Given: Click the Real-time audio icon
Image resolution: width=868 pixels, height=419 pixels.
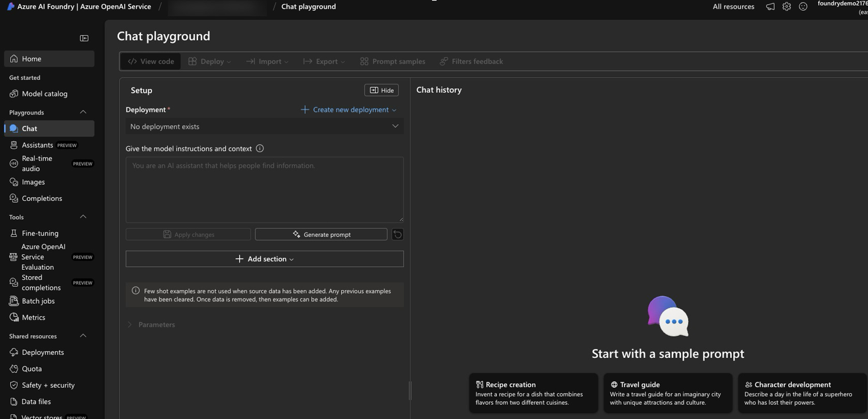Looking at the screenshot, I should tap(14, 163).
